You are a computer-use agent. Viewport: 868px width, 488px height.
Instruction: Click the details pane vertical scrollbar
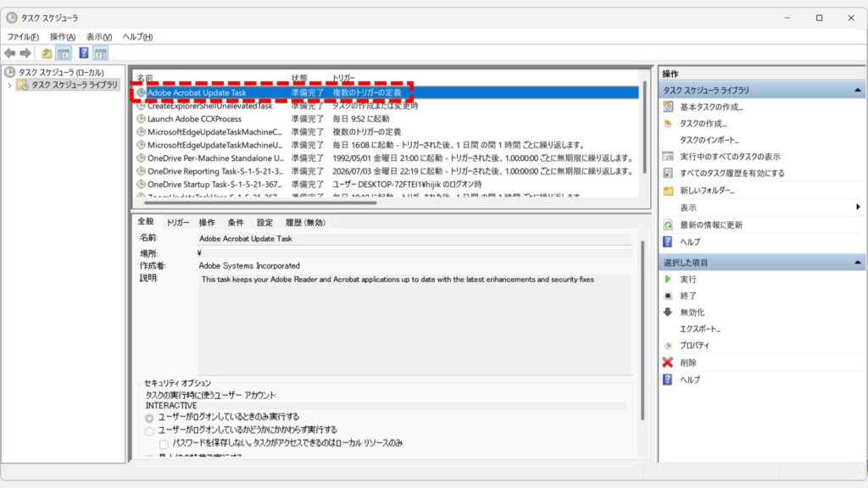click(643, 330)
